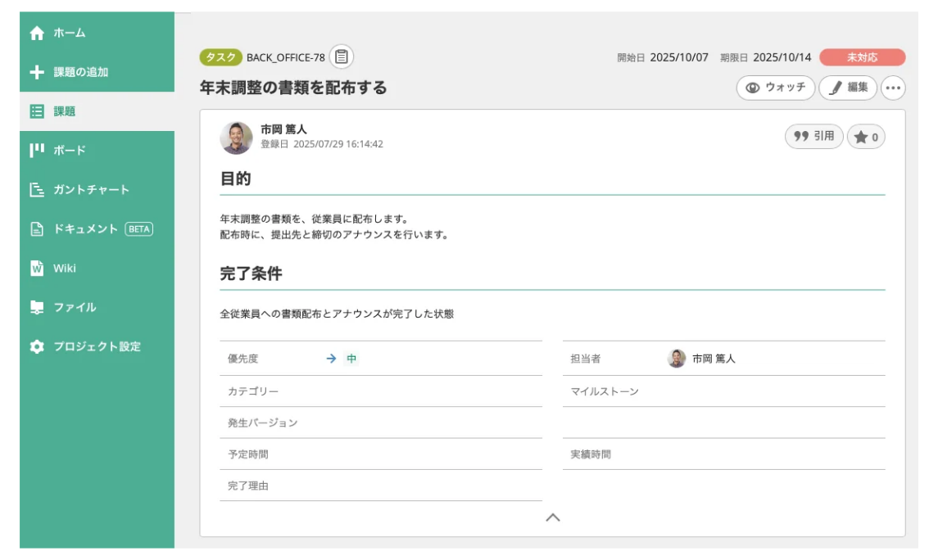Click the 引用 button label
The width and height of the screenshot is (938, 560).
click(x=824, y=136)
